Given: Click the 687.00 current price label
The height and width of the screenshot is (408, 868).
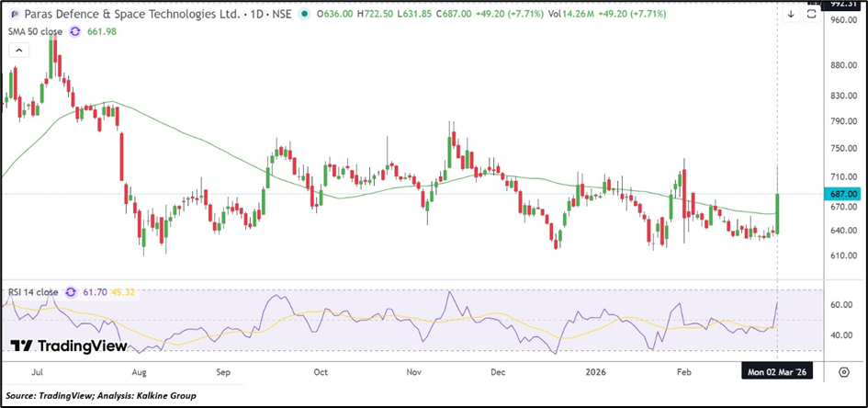Looking at the screenshot, I should pyautogui.click(x=843, y=194).
